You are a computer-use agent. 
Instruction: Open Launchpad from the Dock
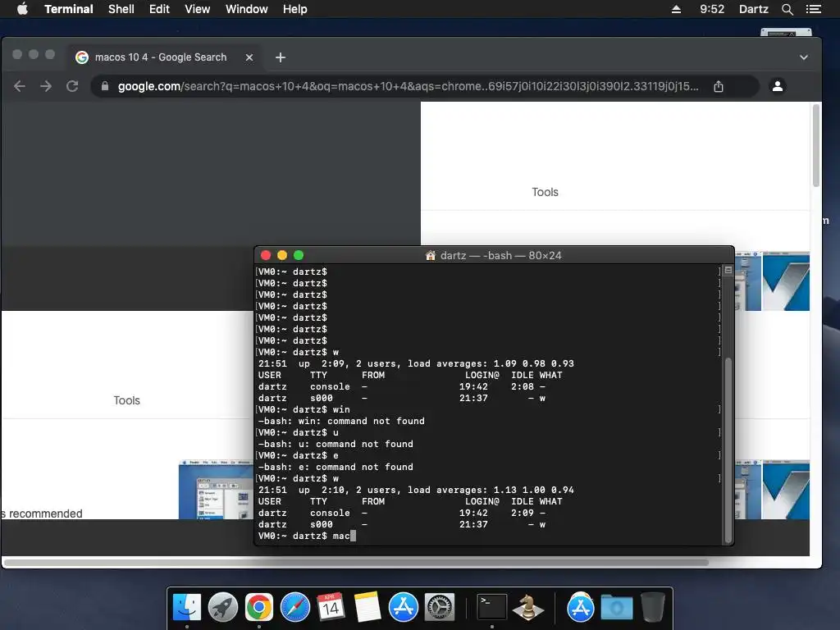coord(223,608)
